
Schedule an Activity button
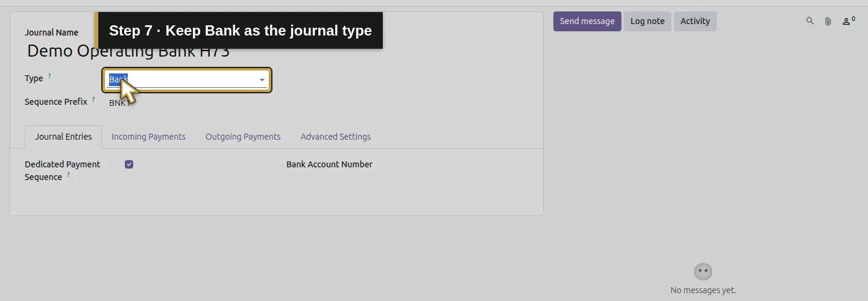[x=695, y=21]
